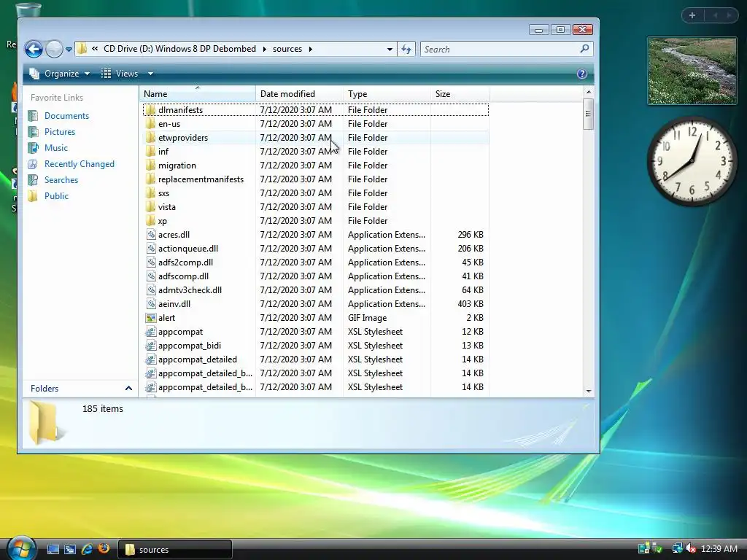Select the appcompat stylesheet icon

click(x=150, y=332)
